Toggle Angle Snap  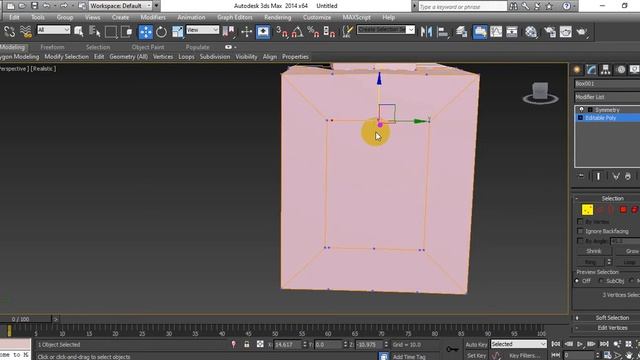tap(298, 32)
